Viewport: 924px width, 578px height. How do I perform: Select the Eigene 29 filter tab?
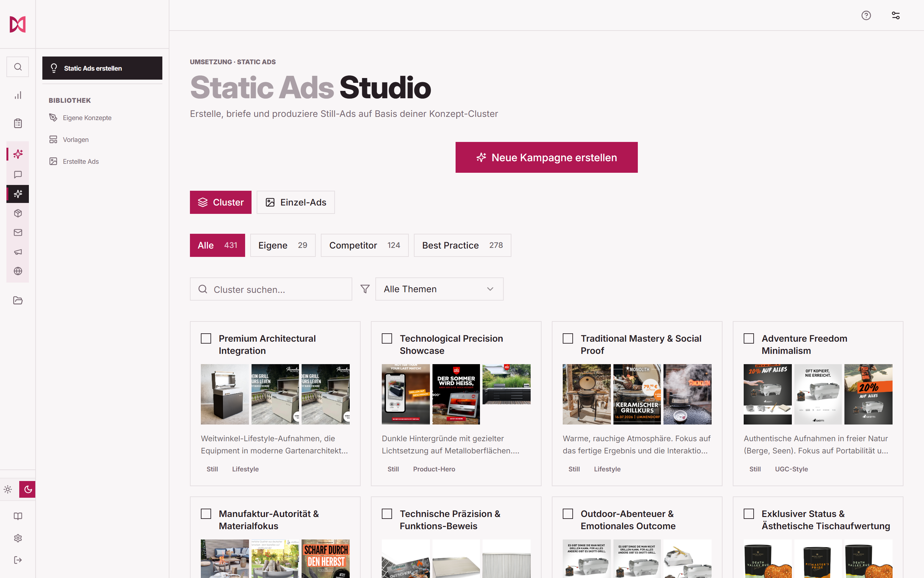(x=283, y=245)
